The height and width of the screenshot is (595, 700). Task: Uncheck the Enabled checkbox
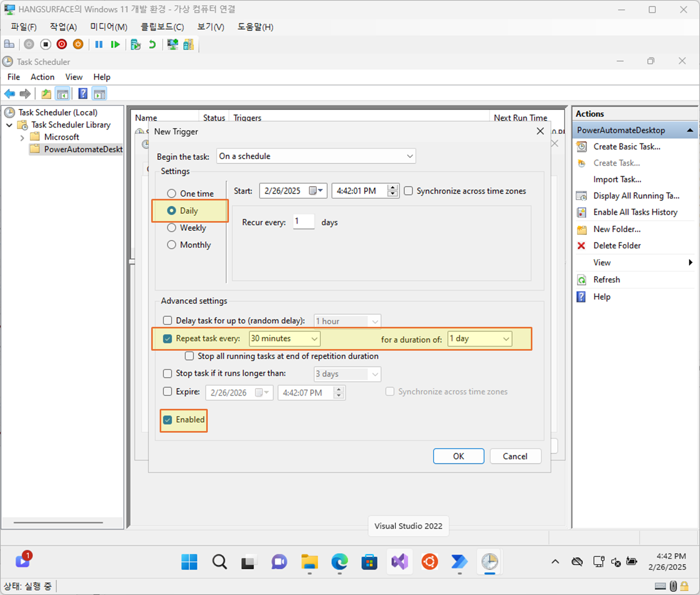(x=168, y=420)
